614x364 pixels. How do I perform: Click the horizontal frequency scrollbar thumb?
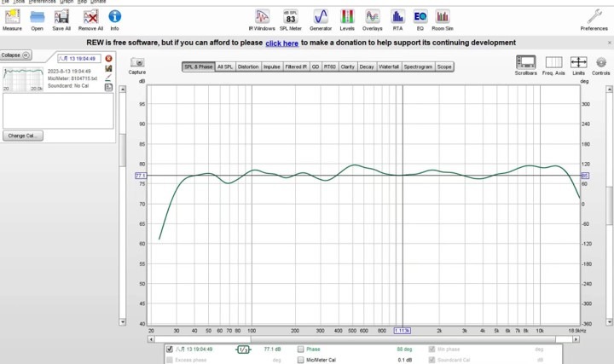(x=403, y=339)
